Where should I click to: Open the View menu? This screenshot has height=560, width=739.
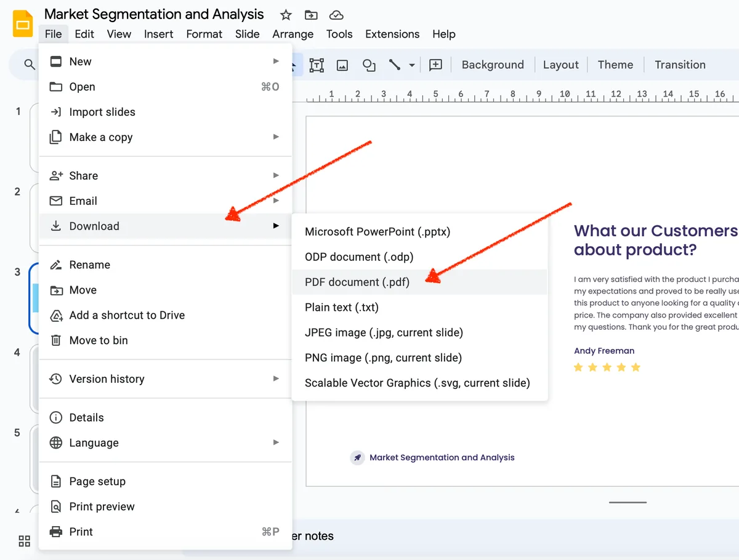(x=119, y=34)
